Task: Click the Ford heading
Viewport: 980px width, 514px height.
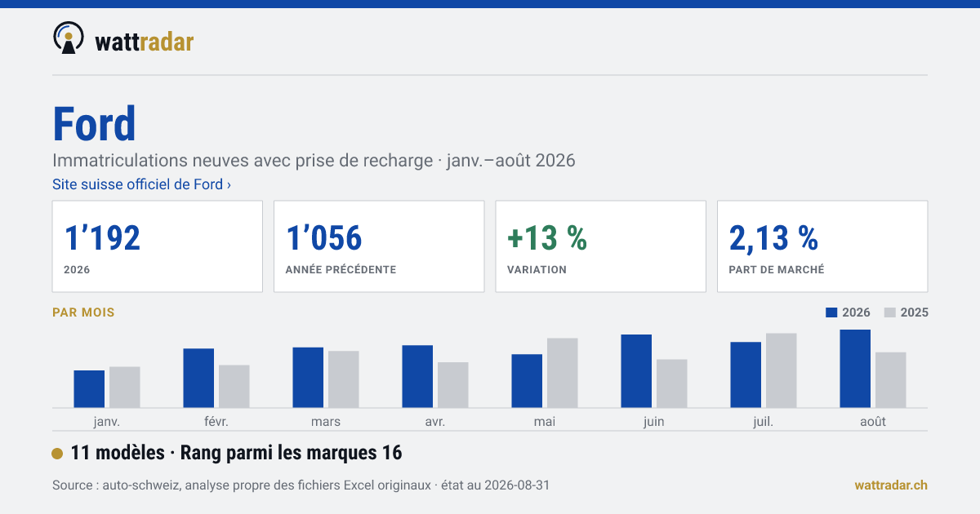Action: coord(94,125)
